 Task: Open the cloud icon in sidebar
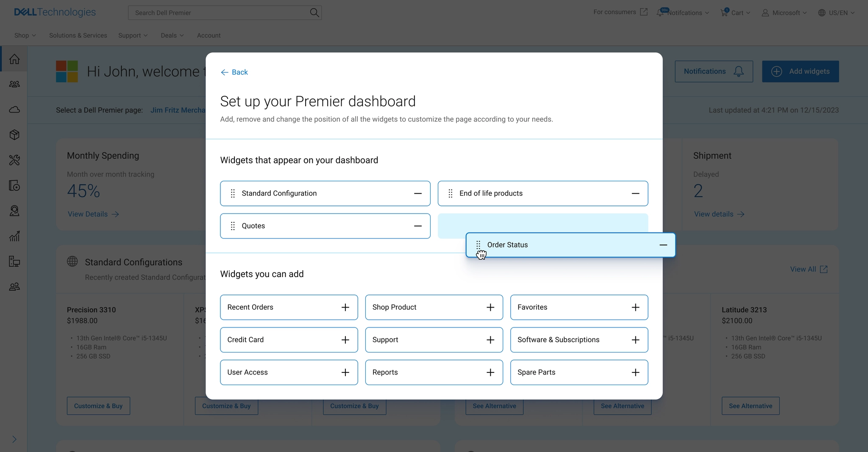coord(14,110)
